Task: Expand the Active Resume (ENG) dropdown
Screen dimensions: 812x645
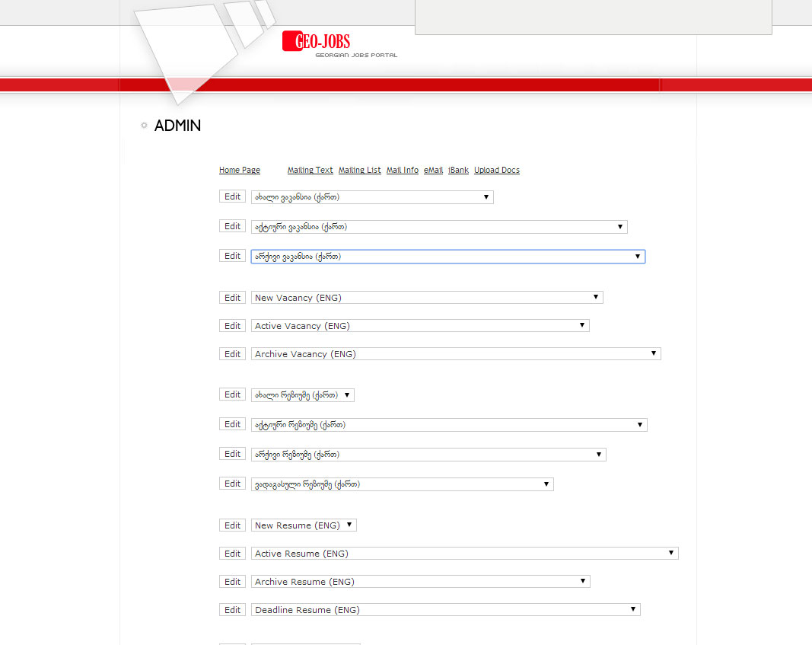Action: pyautogui.click(x=463, y=554)
